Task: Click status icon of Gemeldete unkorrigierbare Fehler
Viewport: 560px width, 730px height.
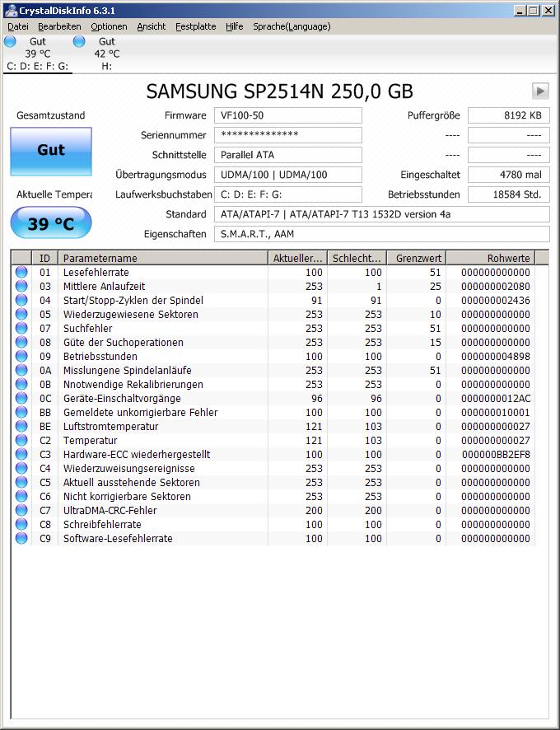Action: [21, 413]
